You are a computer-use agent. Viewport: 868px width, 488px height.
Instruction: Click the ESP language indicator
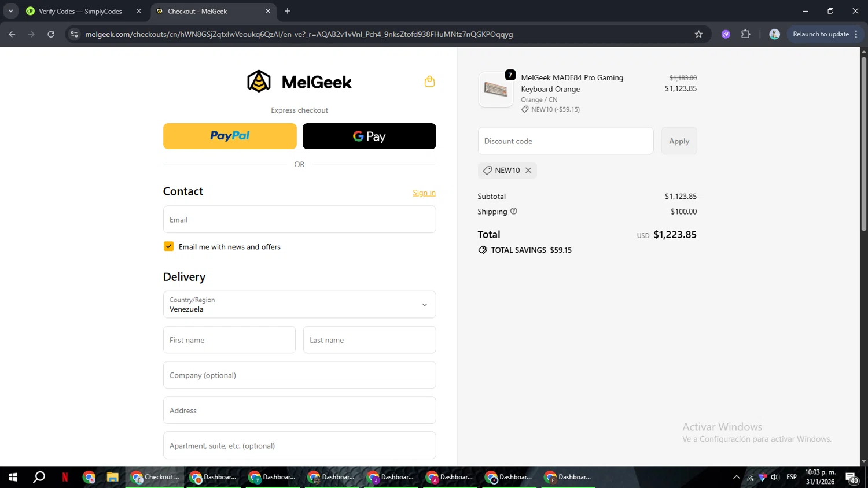pos(792,477)
